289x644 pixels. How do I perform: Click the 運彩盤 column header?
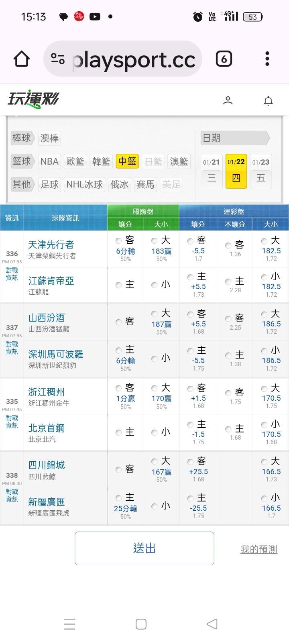234,211
